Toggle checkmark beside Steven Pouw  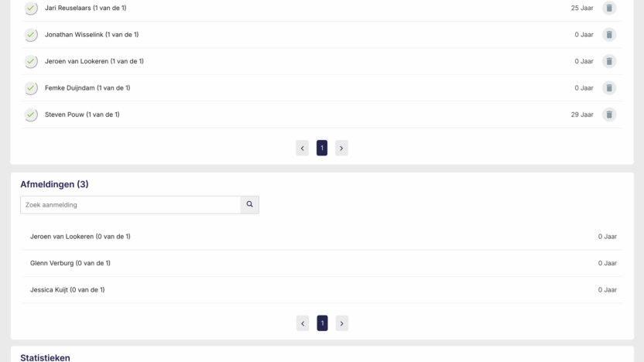click(31, 114)
